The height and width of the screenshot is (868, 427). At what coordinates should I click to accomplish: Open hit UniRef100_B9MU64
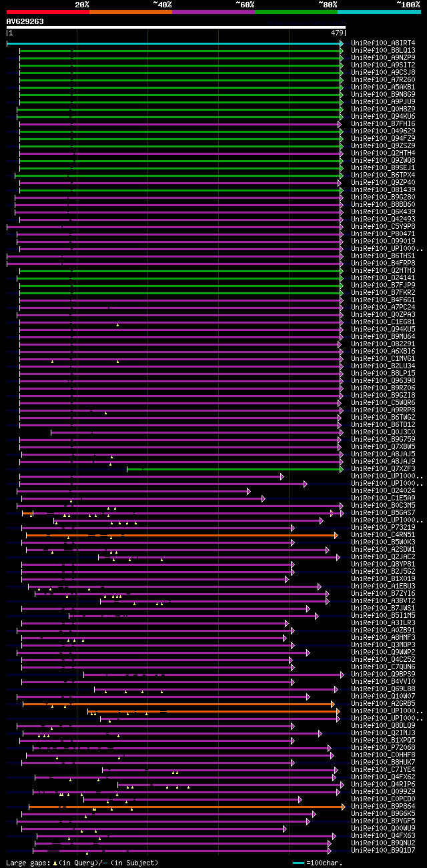[x=383, y=336]
